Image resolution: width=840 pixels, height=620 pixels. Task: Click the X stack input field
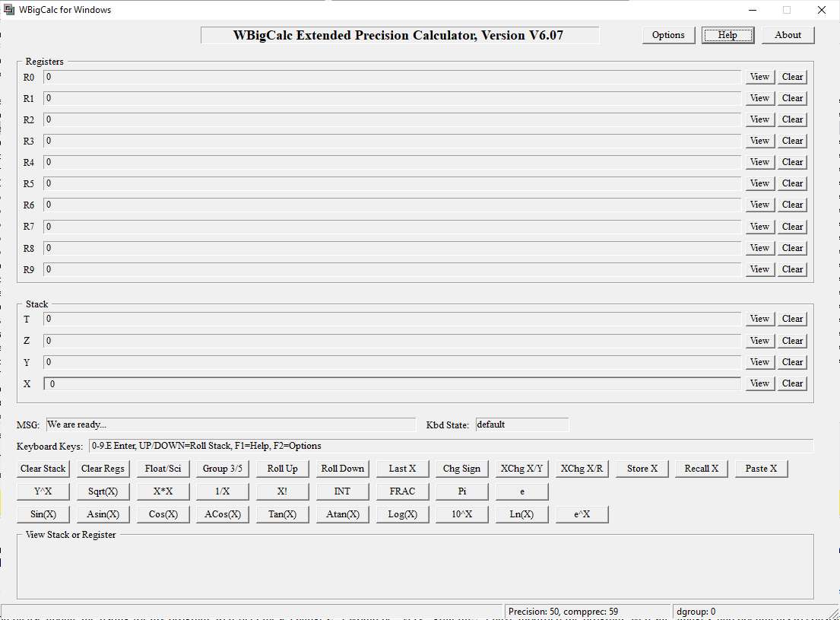click(392, 383)
